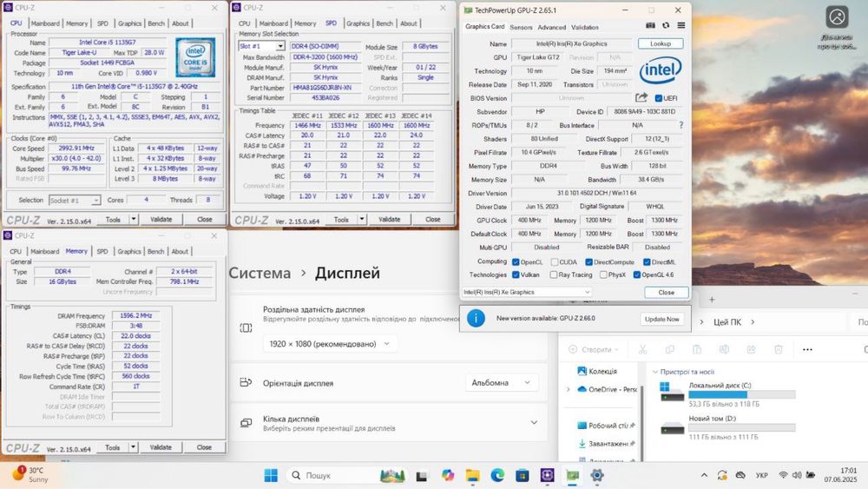Expand the Кілька дисплеїв section
Image resolution: width=868 pixels, height=489 pixels.
coord(534,422)
